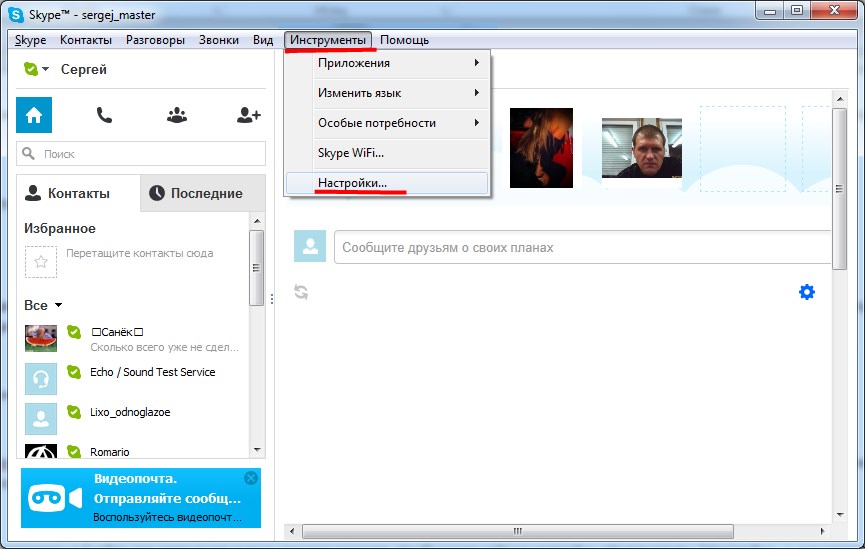
Task: Click Lixo_odnoglazoe avatar icon
Action: 41,419
